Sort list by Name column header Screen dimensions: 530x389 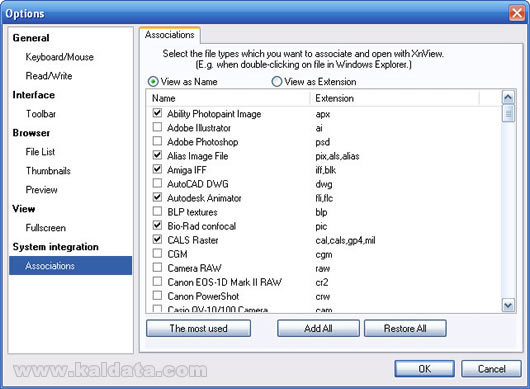click(228, 98)
